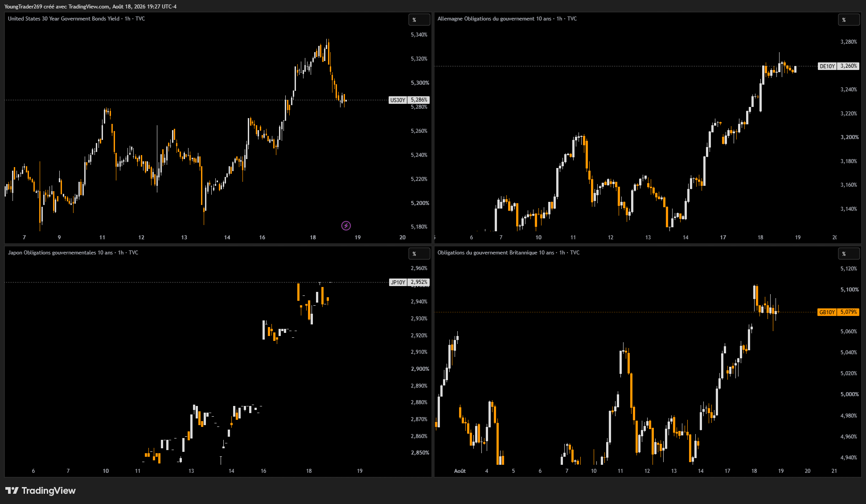Toggle percent scale on DE10Y chart

[x=849, y=20]
